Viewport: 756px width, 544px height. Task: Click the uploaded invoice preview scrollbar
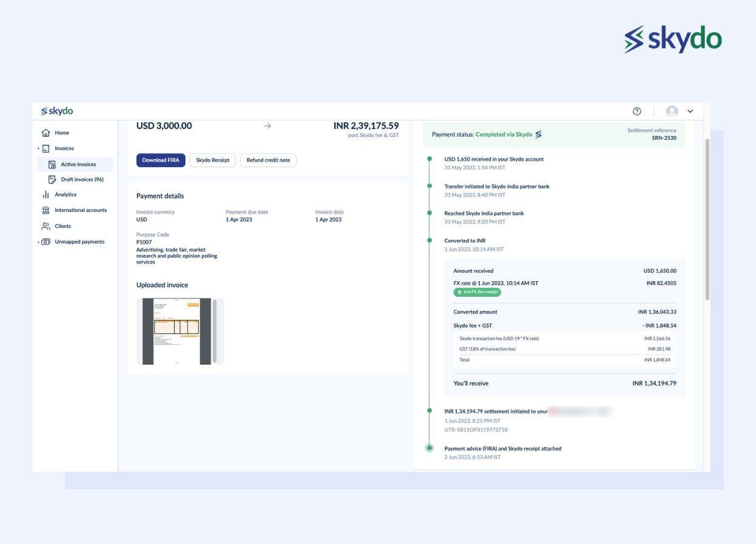pyautogui.click(x=214, y=331)
